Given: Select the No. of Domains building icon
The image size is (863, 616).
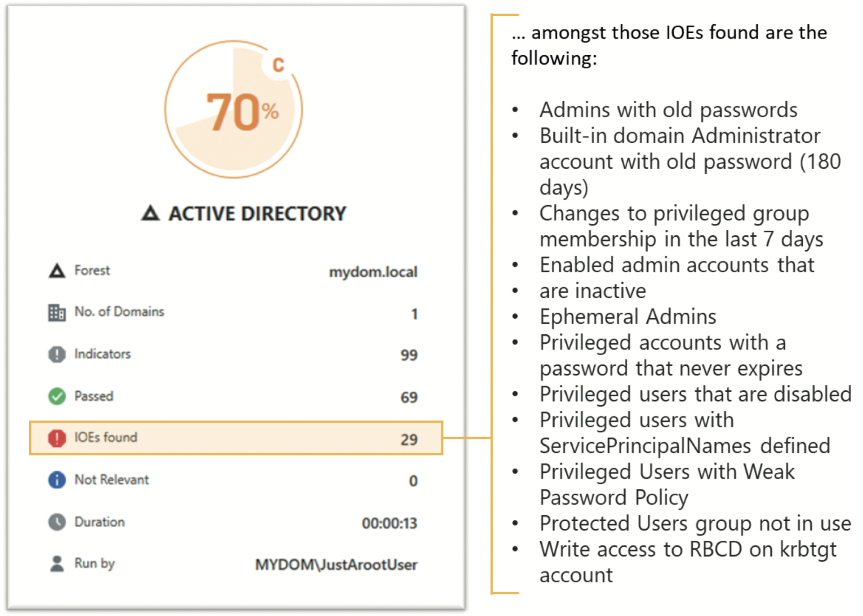Looking at the screenshot, I should point(57,312).
